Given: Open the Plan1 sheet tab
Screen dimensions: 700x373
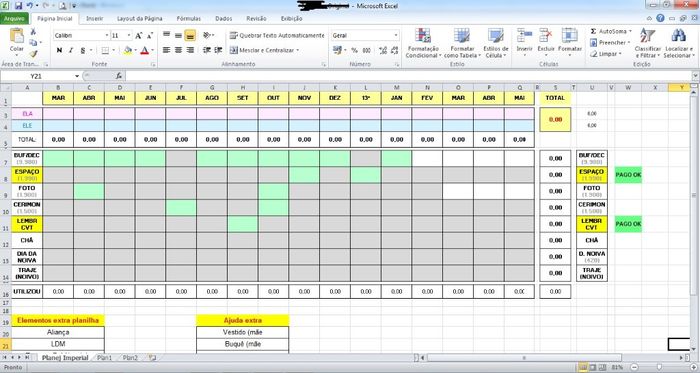Looking at the screenshot, I should [x=104, y=358].
